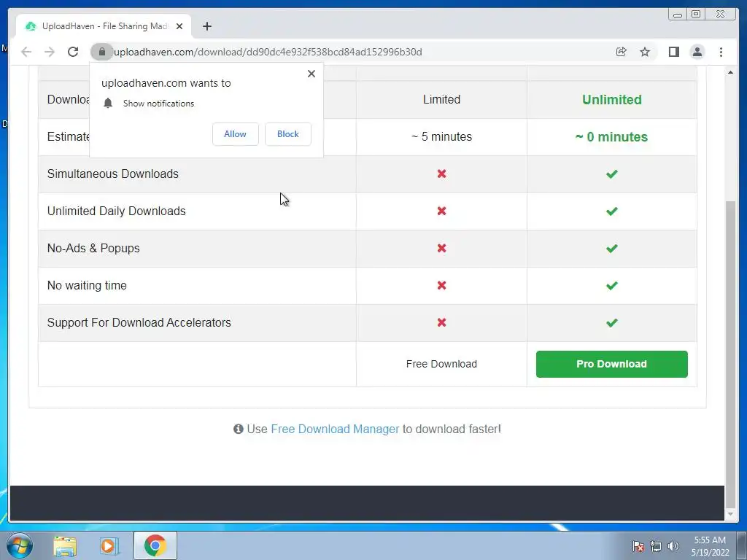Image resolution: width=747 pixels, height=560 pixels.
Task: Bookmark this page with the star icon
Action: click(x=645, y=52)
